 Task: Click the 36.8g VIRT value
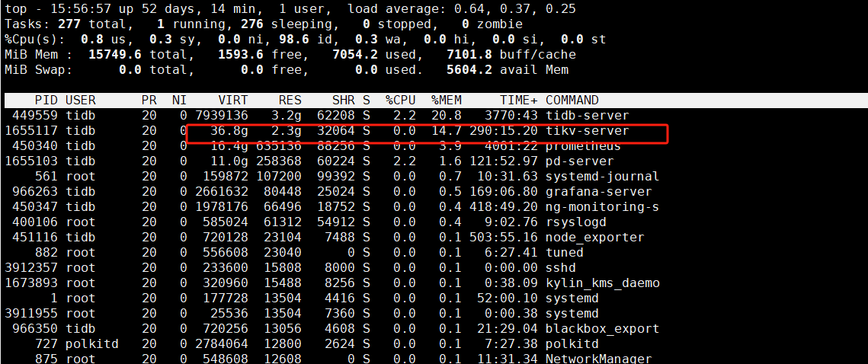coord(229,131)
